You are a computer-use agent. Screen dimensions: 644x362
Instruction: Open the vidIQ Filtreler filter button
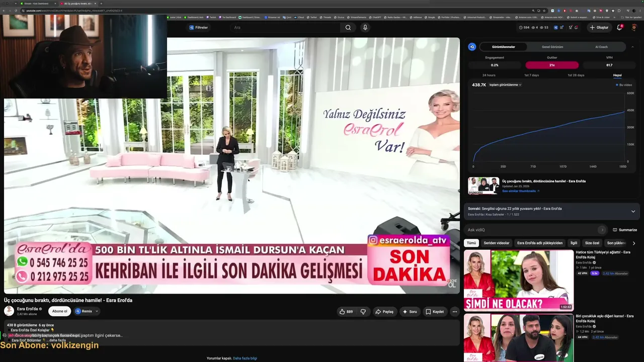198,28
